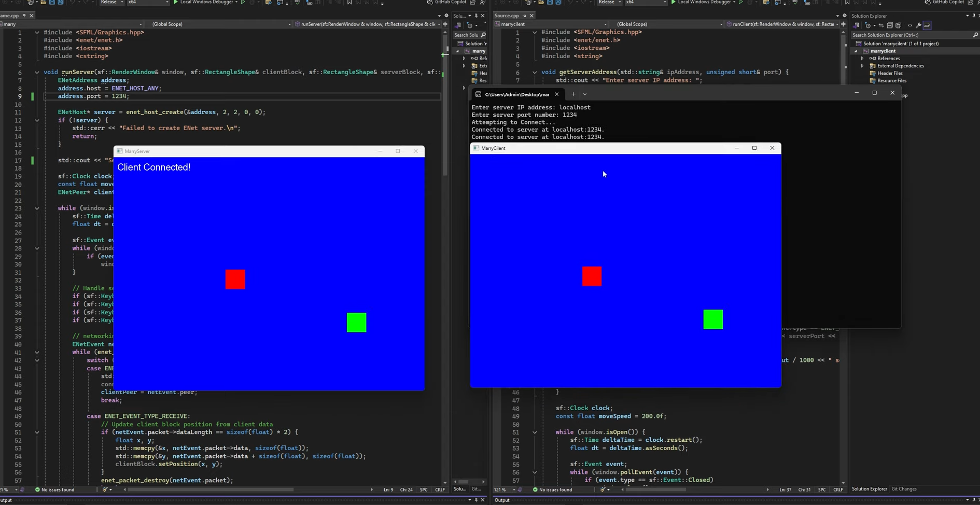The image size is (980, 505).
Task: Toggle bookmark icon in right IDE toolbar
Action: [x=847, y=3]
